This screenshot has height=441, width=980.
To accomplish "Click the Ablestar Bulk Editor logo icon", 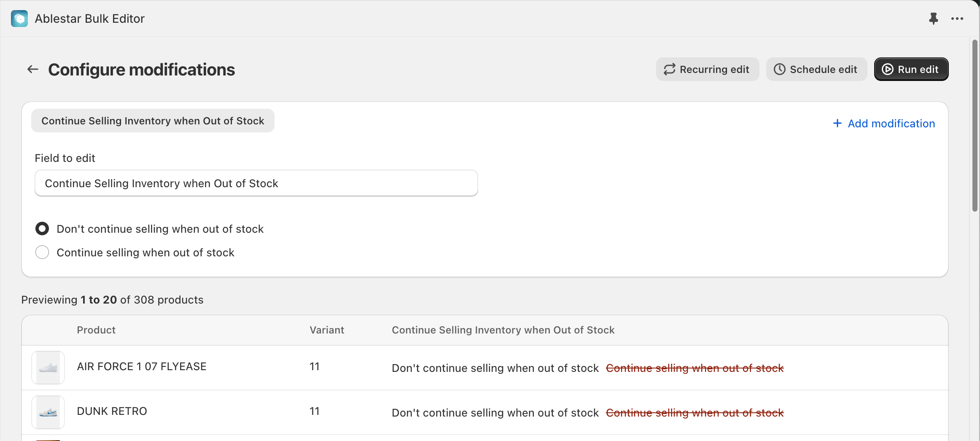I will pos(19,19).
